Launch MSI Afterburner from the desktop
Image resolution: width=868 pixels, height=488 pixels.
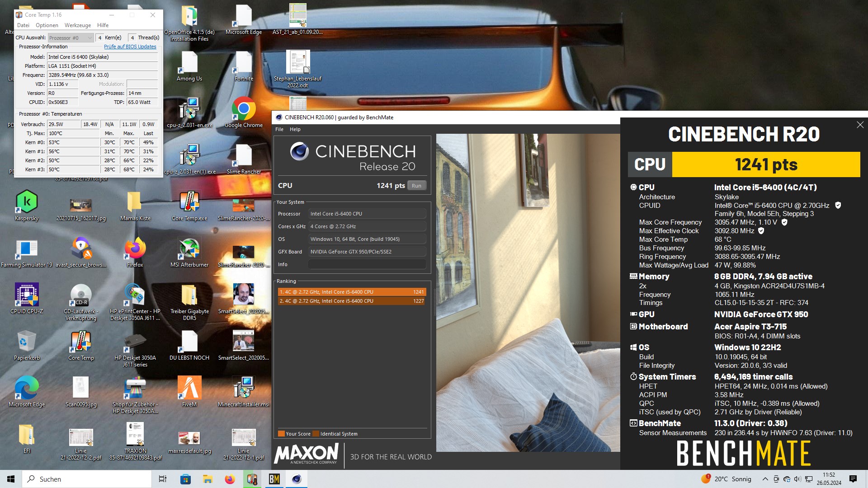[x=189, y=252]
